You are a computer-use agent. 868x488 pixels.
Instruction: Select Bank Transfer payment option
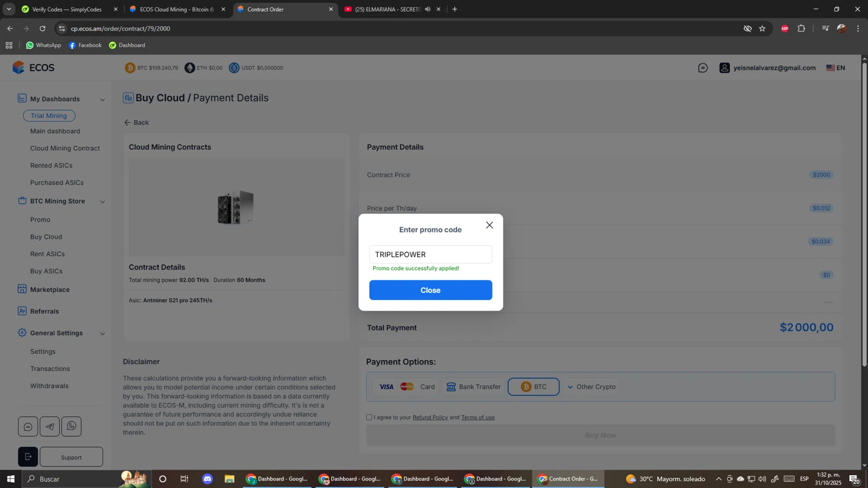[x=473, y=387]
